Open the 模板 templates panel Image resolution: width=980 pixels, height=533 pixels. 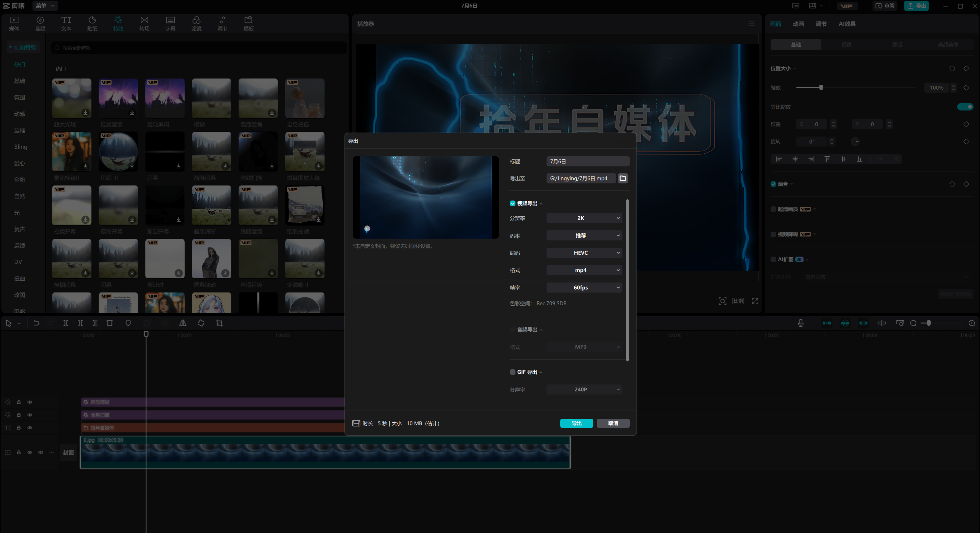248,23
